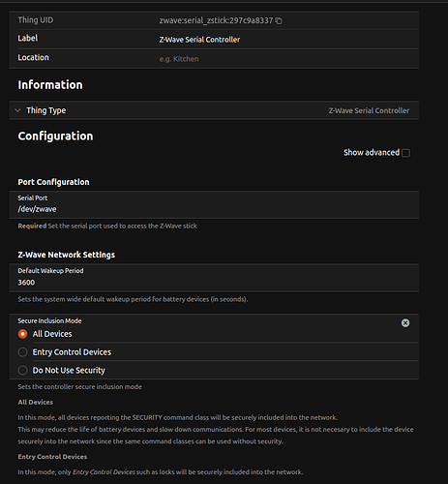Screen dimensions: 448x484
Task: Click the bold All Devices description heading
Action: point(36,403)
